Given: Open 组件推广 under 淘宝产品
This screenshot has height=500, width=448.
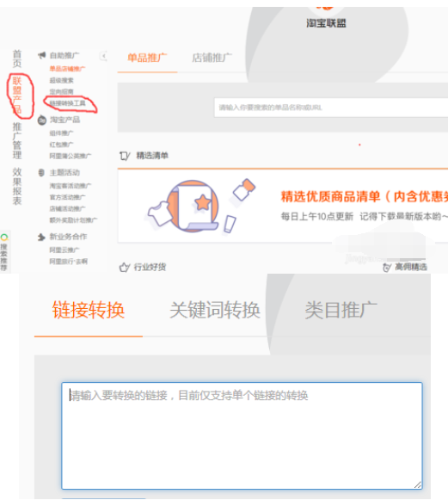Looking at the screenshot, I should [62, 133].
